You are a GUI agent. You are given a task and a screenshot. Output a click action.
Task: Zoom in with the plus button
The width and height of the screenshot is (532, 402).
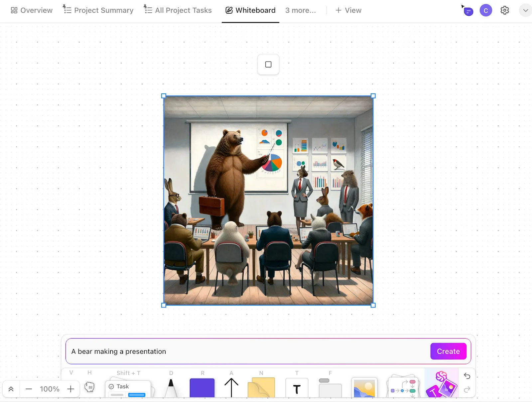(70, 389)
